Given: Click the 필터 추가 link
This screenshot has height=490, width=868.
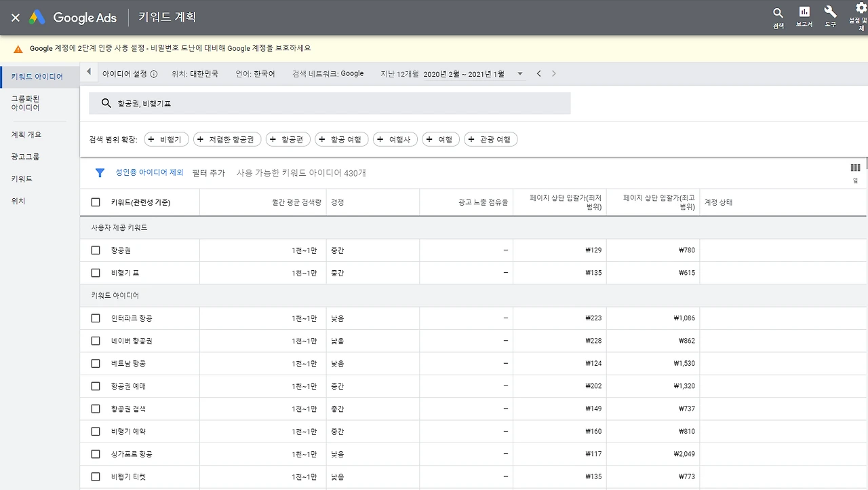Looking at the screenshot, I should [x=209, y=173].
